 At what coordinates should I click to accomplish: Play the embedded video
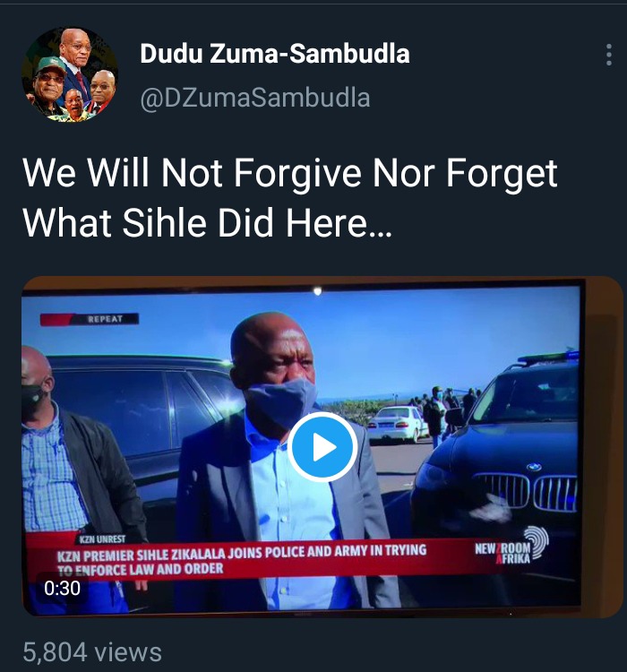[322, 447]
